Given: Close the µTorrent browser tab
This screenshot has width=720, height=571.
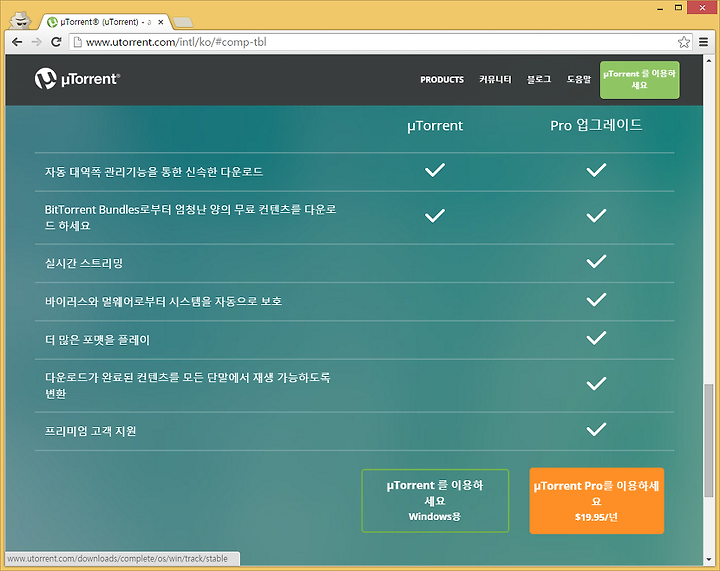Looking at the screenshot, I should [161, 22].
